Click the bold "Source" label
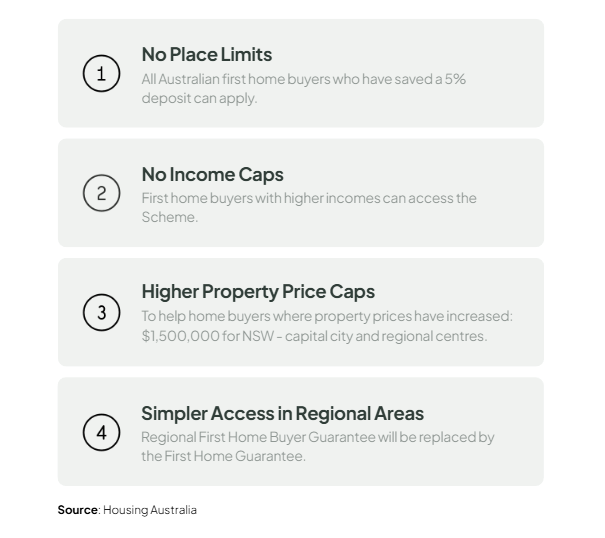 pyautogui.click(x=77, y=510)
